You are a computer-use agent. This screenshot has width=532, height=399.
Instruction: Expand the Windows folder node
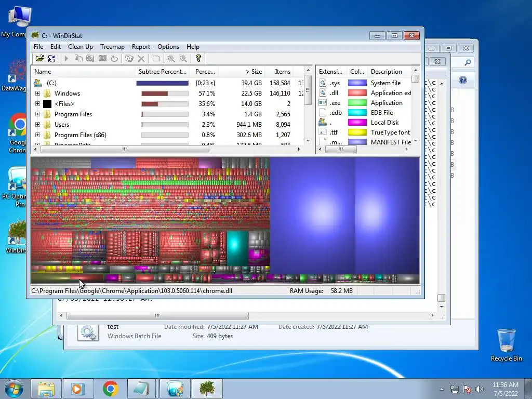coord(37,94)
